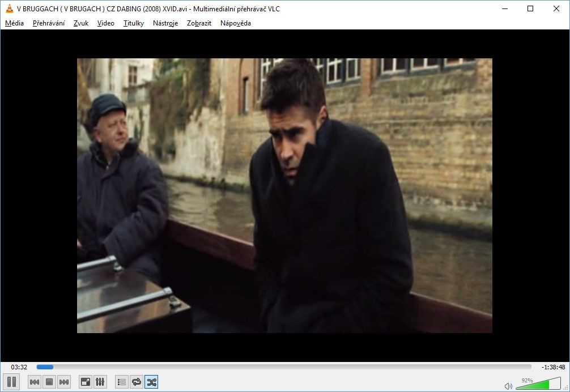This screenshot has width=570, height=392.
Task: Toggle loop repeat mode
Action: tap(137, 382)
